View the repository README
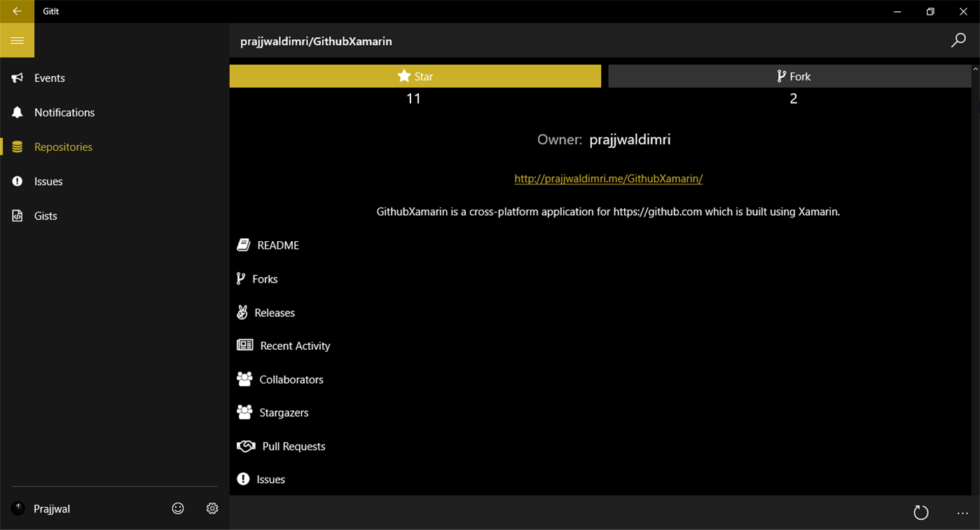 [277, 245]
